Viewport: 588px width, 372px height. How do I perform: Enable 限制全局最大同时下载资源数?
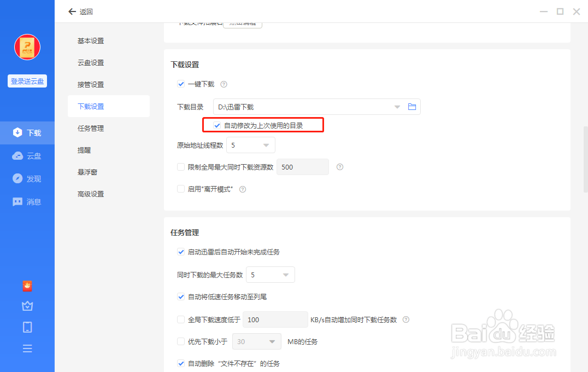point(180,167)
